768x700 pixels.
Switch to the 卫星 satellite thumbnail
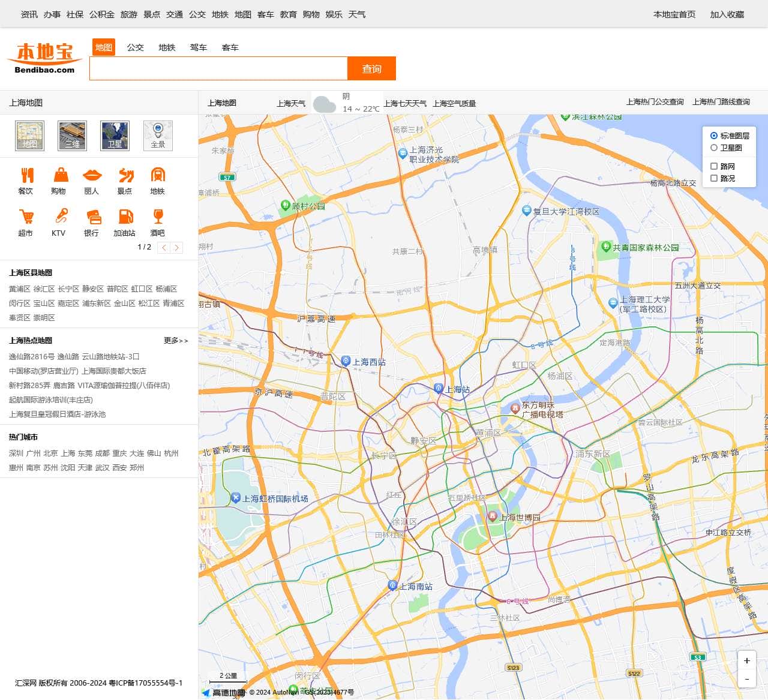coord(115,135)
